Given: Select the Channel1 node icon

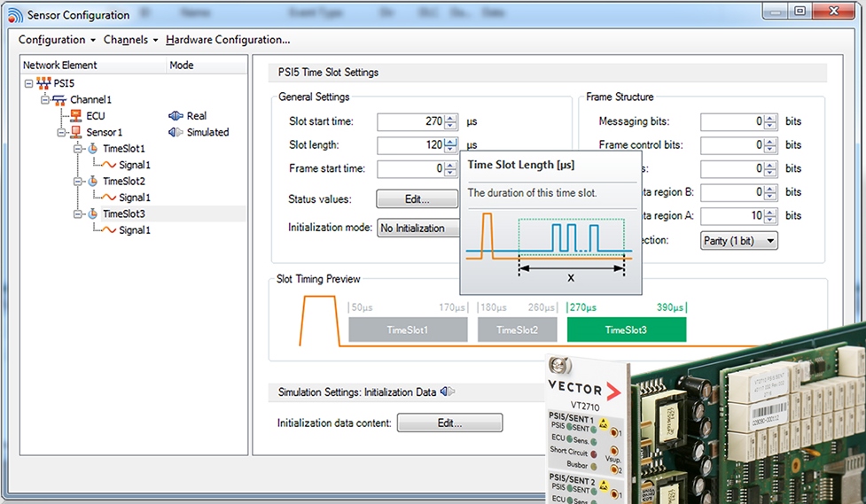Looking at the screenshot, I should [59, 100].
